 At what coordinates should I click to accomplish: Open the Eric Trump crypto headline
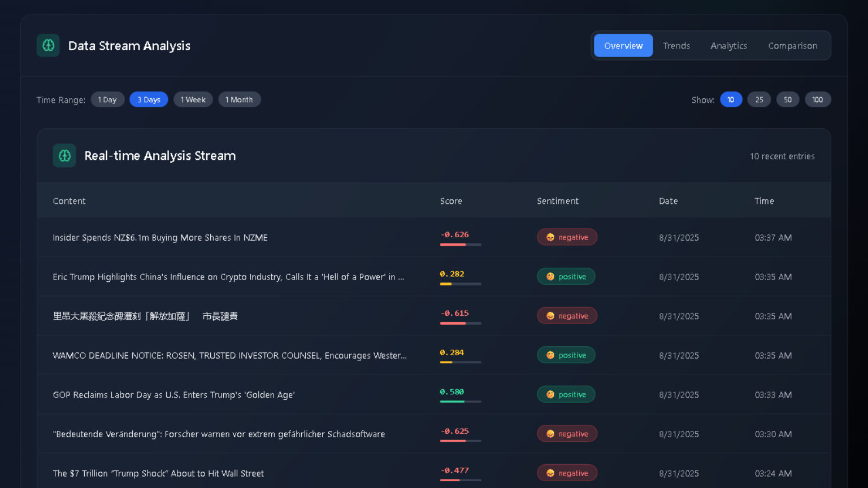pos(228,277)
